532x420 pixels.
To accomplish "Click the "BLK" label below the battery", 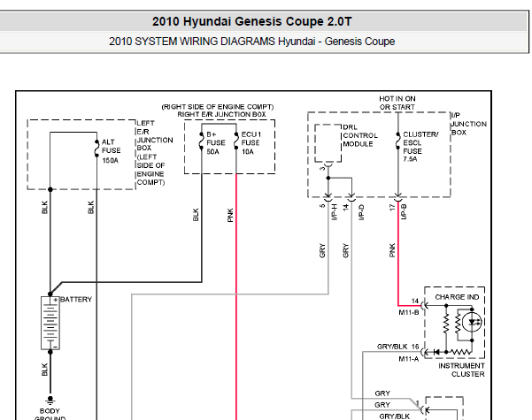I will (x=45, y=370).
